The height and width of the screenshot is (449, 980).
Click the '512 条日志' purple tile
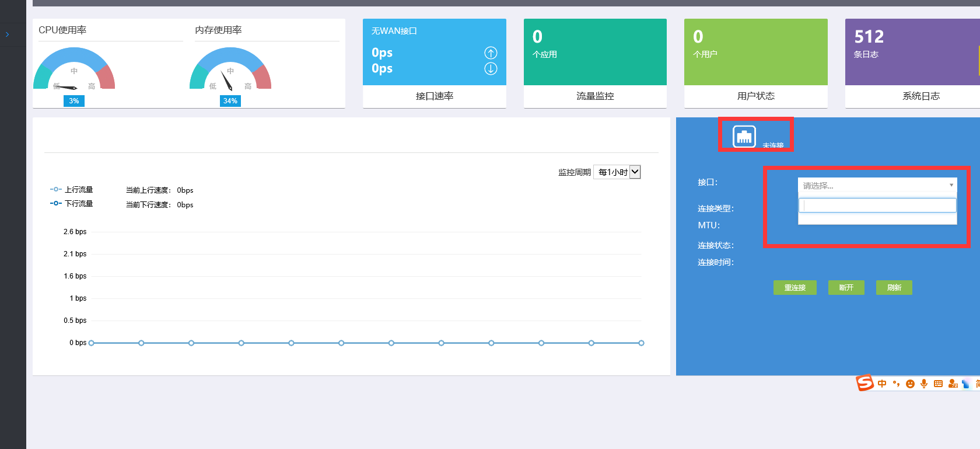pos(912,52)
